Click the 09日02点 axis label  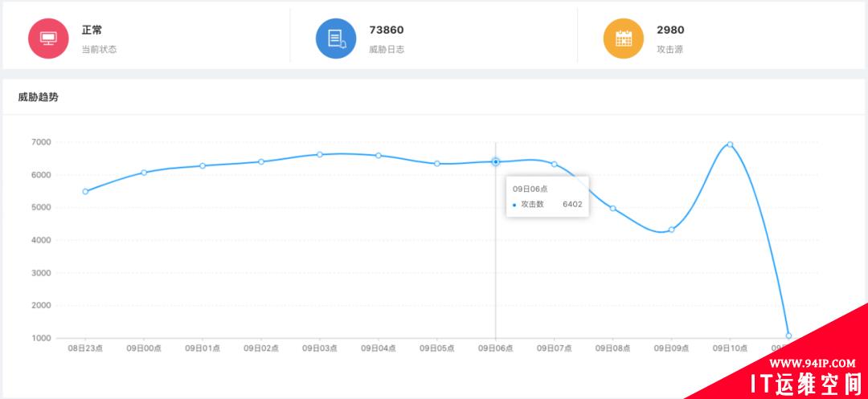[261, 348]
